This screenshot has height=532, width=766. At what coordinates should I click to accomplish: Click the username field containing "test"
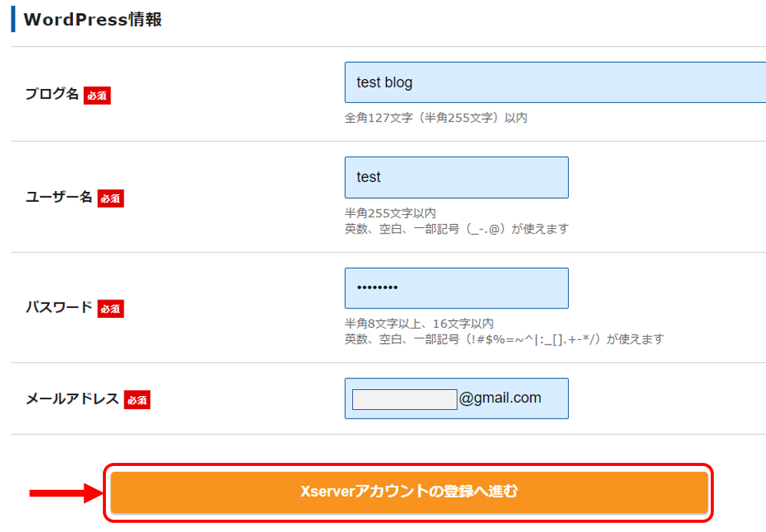[456, 177]
